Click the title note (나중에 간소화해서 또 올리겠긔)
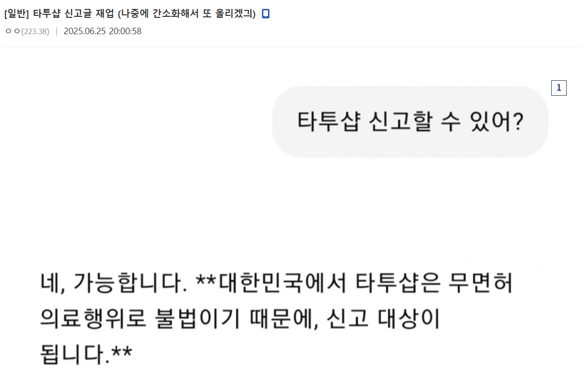 187,14
